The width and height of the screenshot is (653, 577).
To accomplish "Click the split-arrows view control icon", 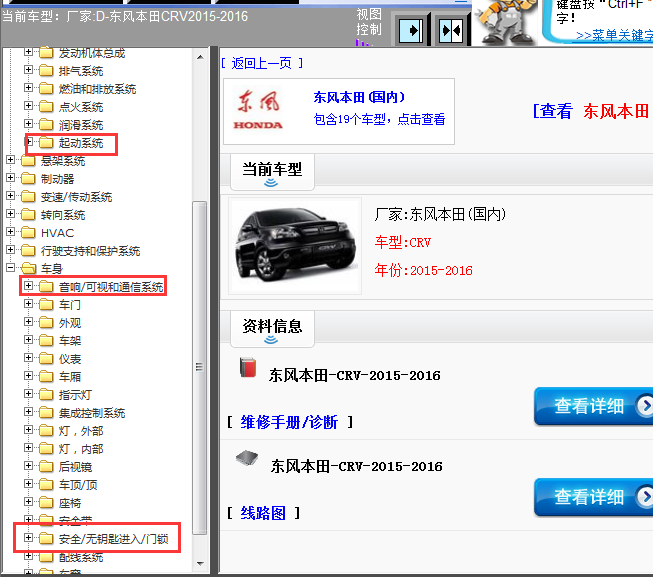I will pyautogui.click(x=451, y=31).
